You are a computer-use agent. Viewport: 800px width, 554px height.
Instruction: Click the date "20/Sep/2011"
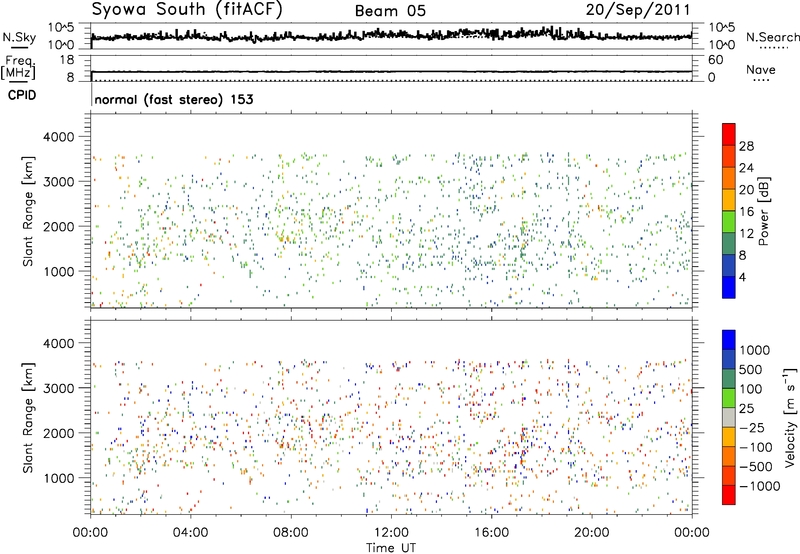click(x=638, y=10)
